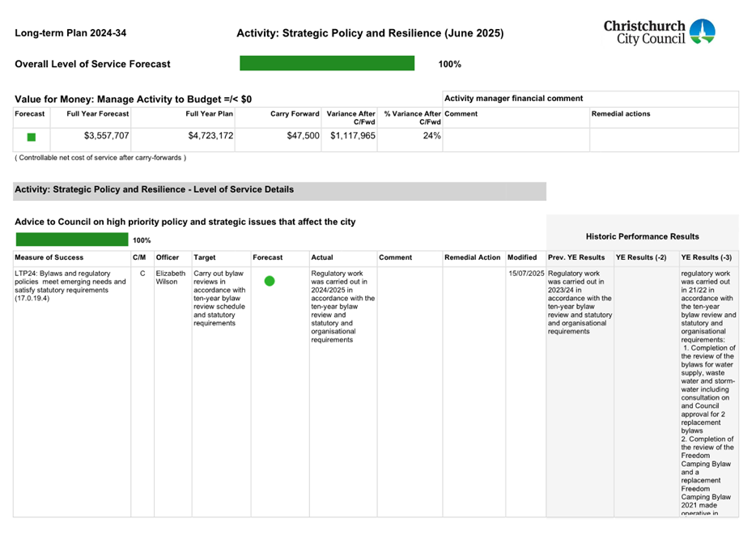Click the Christchurch City Council logo

point(662,31)
